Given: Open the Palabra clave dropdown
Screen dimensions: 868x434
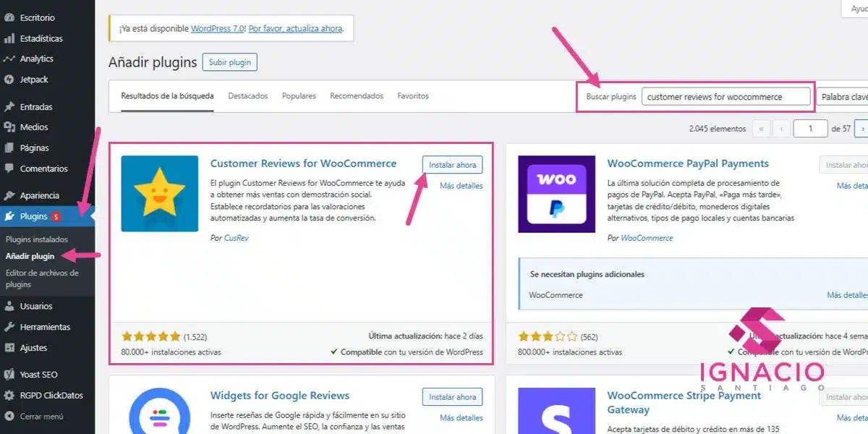Looking at the screenshot, I should [842, 97].
